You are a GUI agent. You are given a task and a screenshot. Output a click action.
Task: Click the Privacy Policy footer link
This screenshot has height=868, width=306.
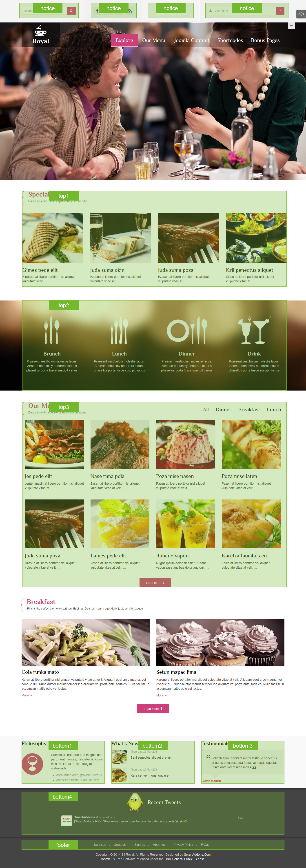tap(183, 844)
